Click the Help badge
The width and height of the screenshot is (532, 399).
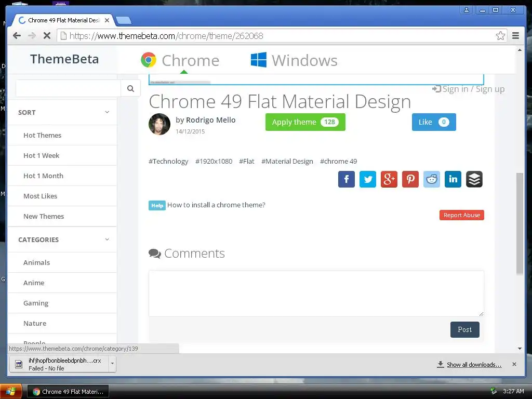tap(157, 206)
